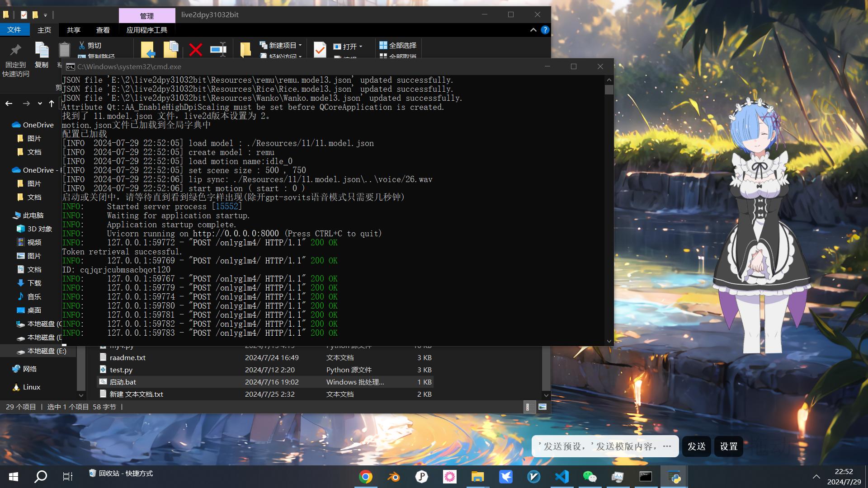Open taskbar Search
Image resolution: width=868 pixels, height=488 pixels.
41,477
